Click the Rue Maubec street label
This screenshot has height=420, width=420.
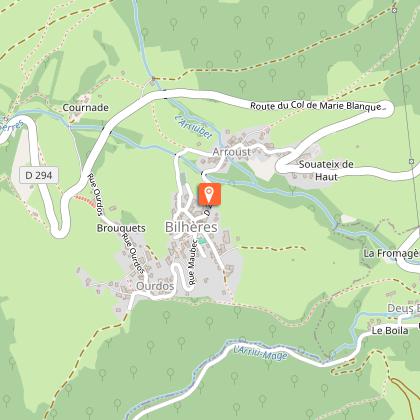point(192,262)
